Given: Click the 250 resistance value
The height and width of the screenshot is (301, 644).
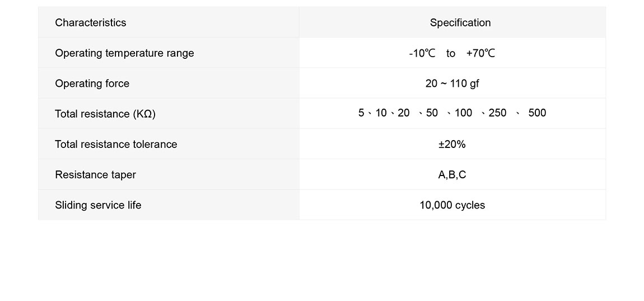Looking at the screenshot, I should tap(497, 113).
